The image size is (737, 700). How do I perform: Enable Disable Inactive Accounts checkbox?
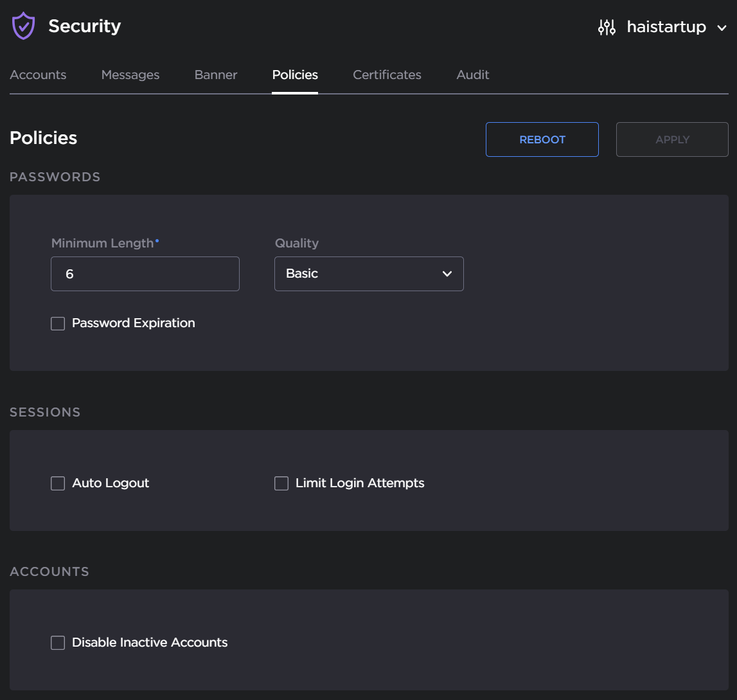(58, 643)
